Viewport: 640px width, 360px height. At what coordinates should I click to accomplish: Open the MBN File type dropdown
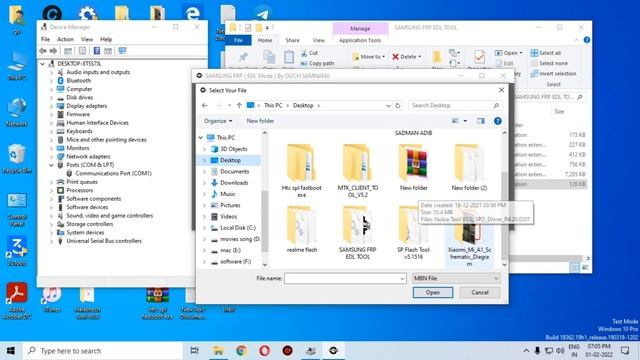click(x=456, y=278)
